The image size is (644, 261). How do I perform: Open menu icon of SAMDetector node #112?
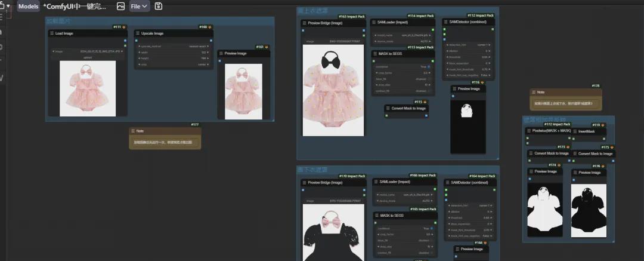[447, 22]
